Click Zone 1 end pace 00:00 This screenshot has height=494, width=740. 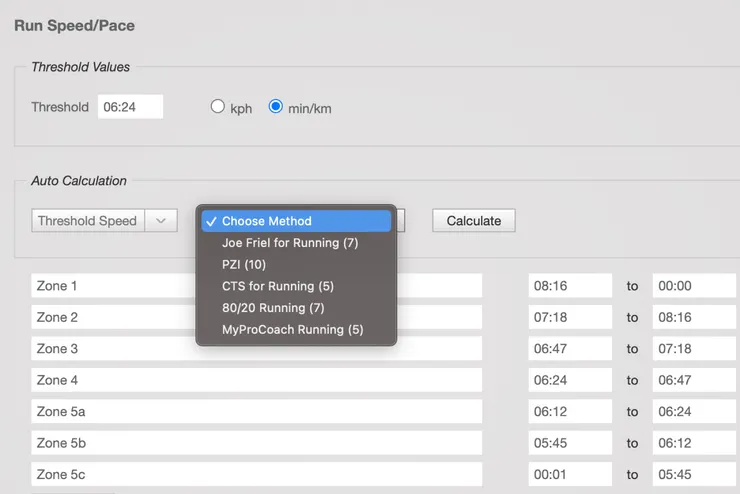[694, 285]
